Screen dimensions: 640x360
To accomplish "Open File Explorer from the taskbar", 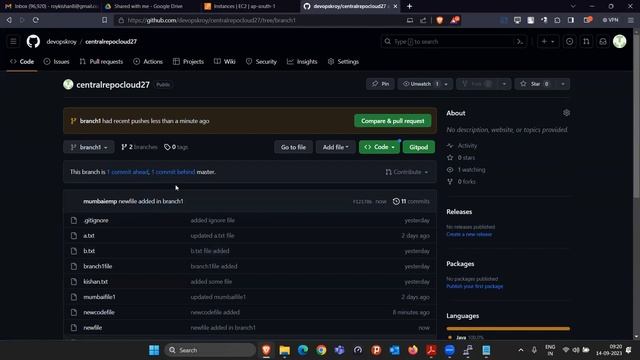I will click(x=284, y=350).
